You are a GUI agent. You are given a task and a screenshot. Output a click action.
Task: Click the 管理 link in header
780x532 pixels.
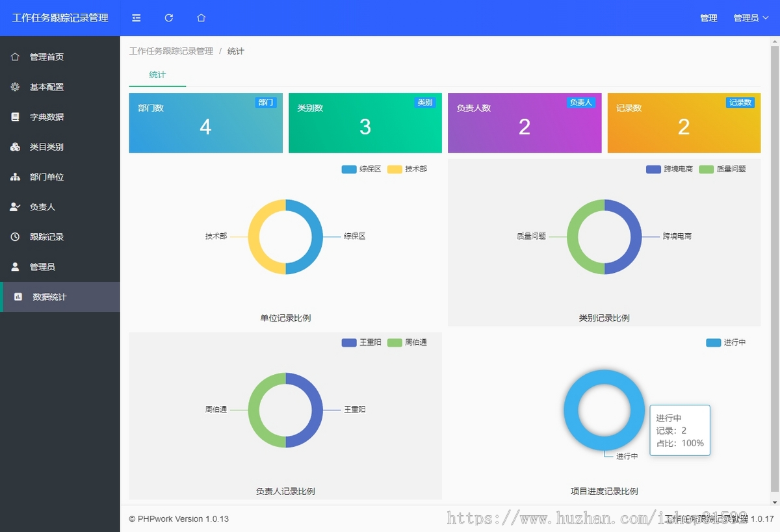coord(708,18)
